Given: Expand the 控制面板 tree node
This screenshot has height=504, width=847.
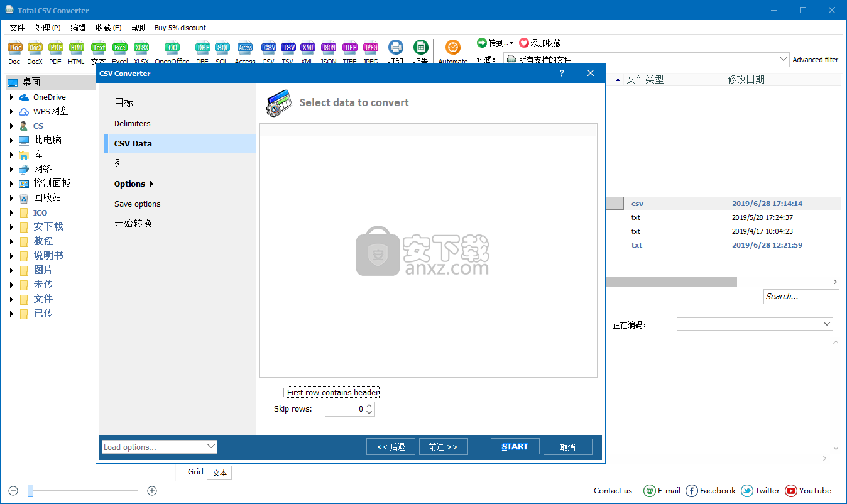Looking at the screenshot, I should coord(11,184).
